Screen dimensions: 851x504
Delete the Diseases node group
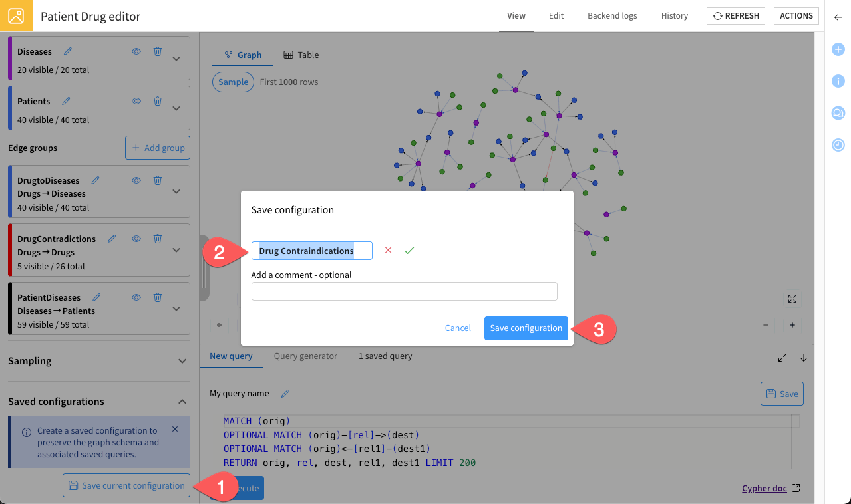pyautogui.click(x=158, y=51)
